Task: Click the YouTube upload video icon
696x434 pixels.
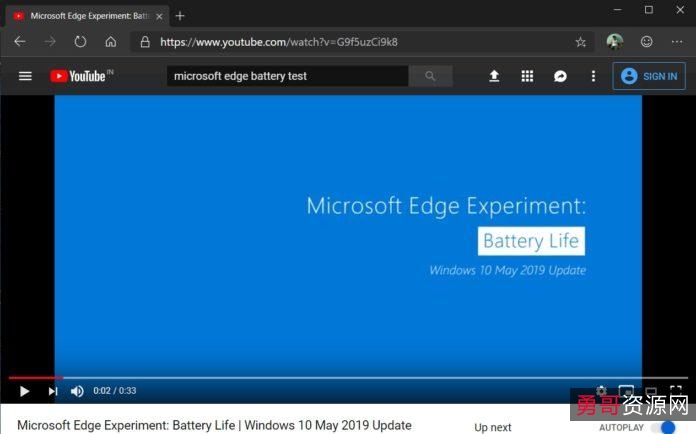Action: pyautogui.click(x=494, y=76)
